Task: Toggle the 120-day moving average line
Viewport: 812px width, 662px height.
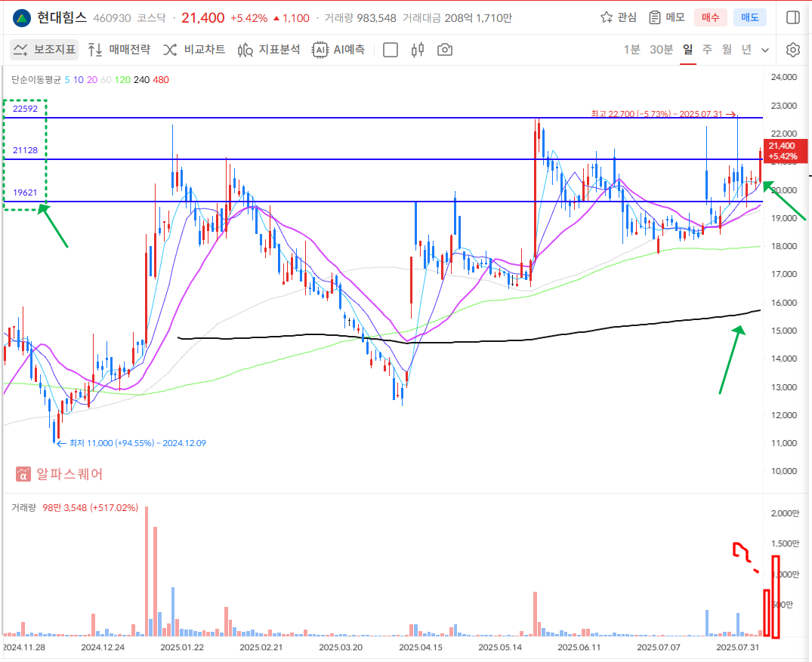Action: 122,80
